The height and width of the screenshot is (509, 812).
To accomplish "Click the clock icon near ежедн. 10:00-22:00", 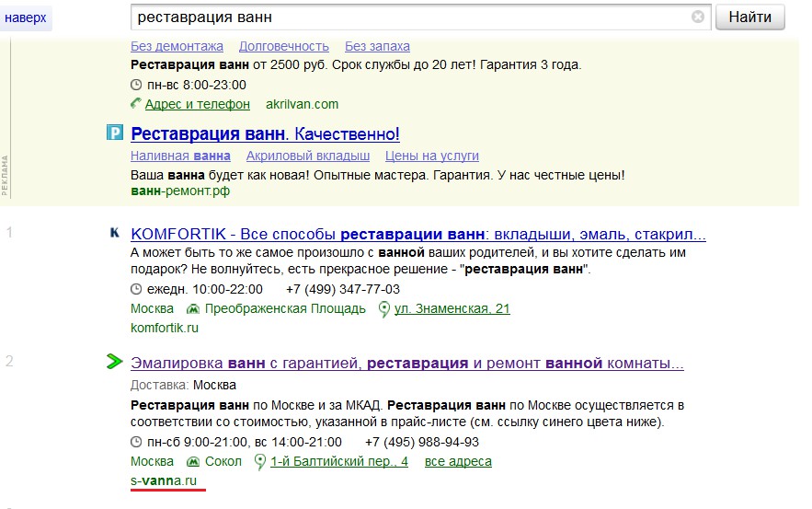I will 136,289.
